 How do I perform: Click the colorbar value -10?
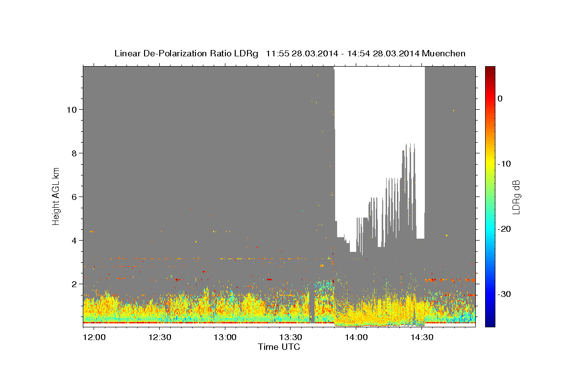(x=505, y=164)
